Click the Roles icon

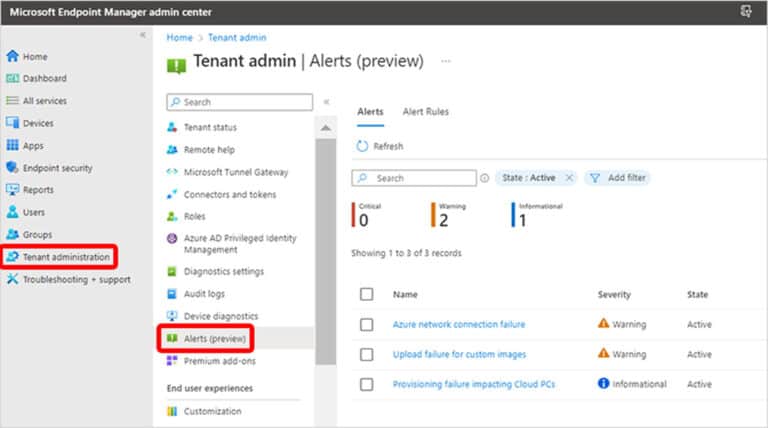[x=172, y=216]
